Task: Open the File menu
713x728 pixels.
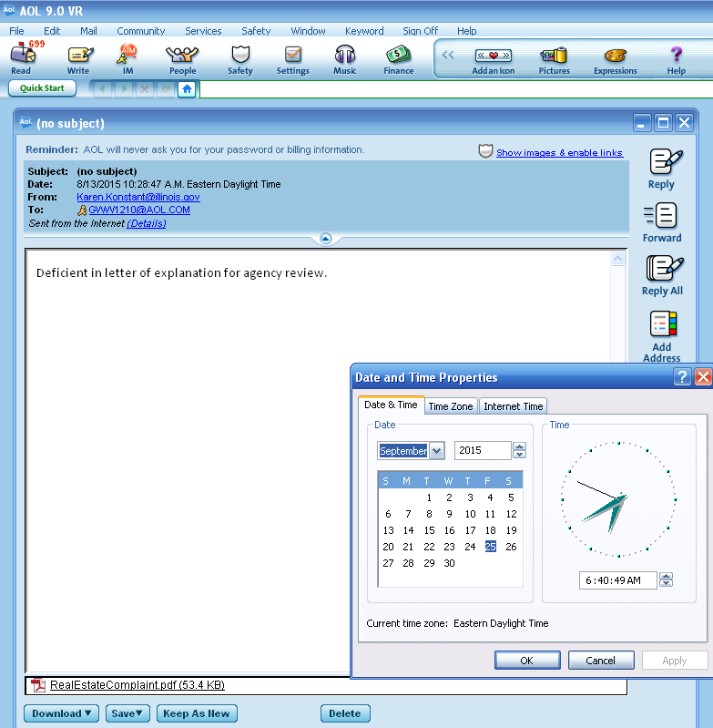Action: 16,31
